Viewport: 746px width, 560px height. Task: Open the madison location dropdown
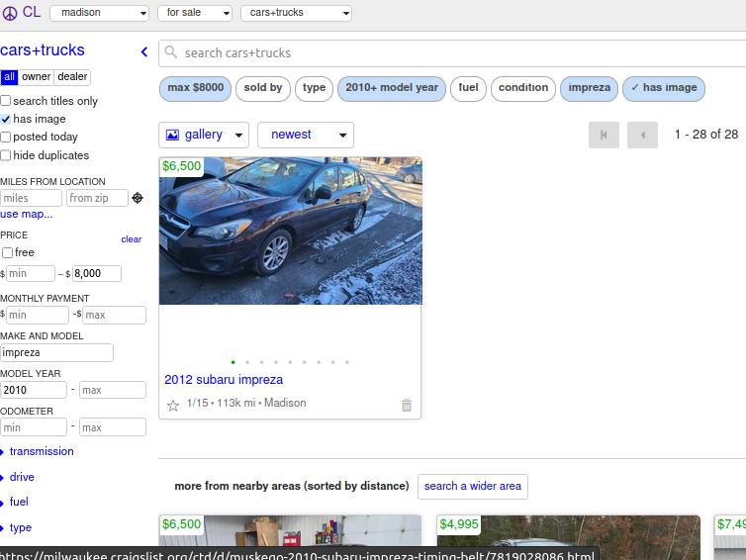(x=100, y=13)
